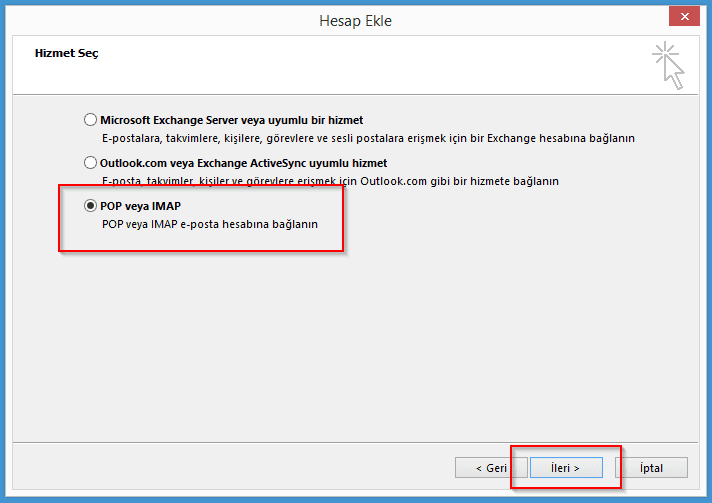Select the Microsoft Exchange Server radio button
The width and height of the screenshot is (712, 503).
tap(90, 120)
